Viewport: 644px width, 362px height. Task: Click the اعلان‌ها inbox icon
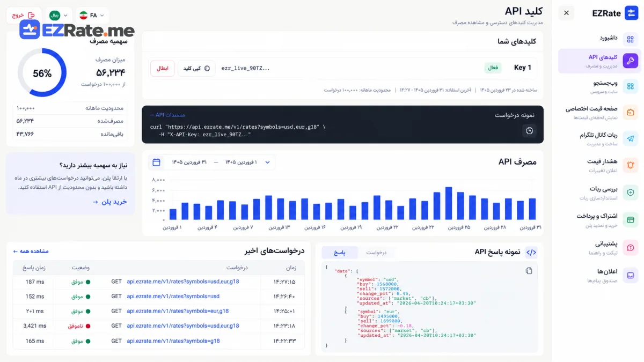tap(631, 275)
